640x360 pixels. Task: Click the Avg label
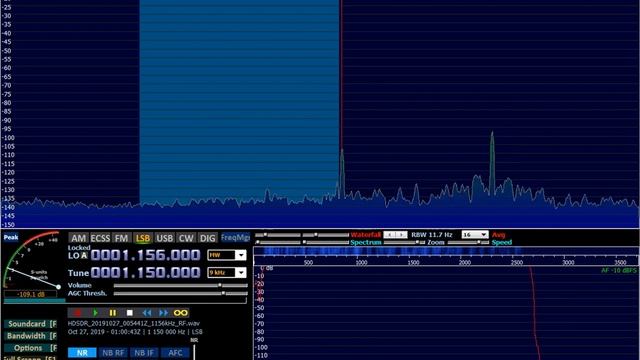click(x=498, y=235)
